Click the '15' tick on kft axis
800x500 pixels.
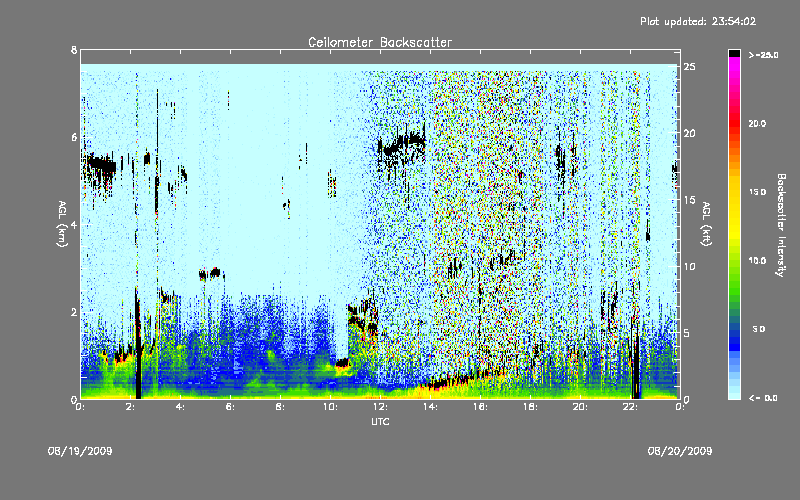(689, 199)
